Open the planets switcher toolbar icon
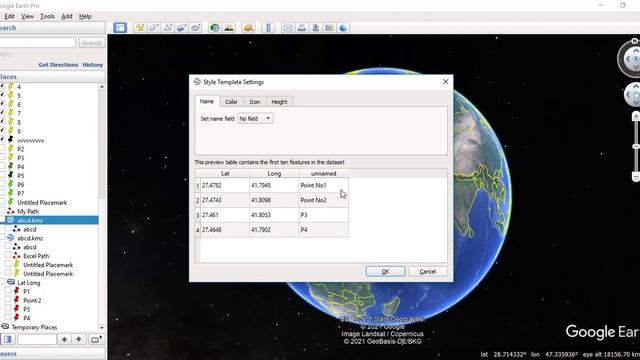Screen dimensions: 640x360 (249, 28)
